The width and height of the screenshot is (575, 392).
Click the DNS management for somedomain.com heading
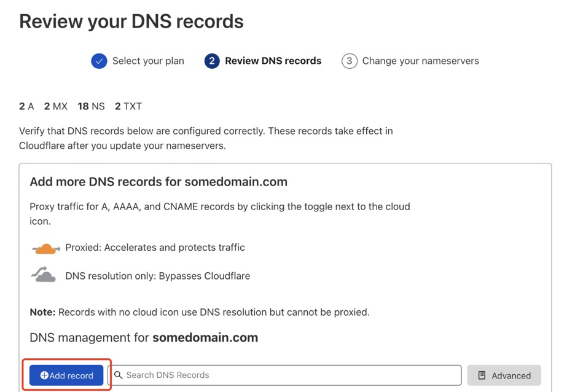(x=144, y=338)
